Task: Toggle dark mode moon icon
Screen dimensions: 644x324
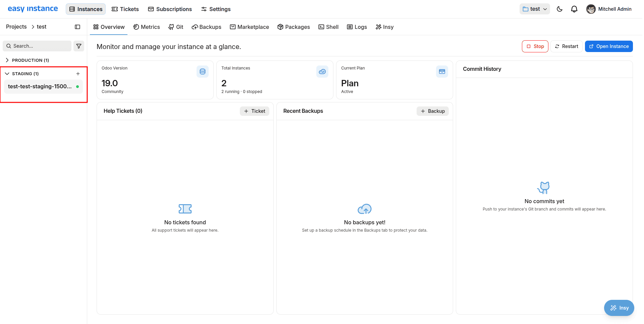Action: [559, 9]
